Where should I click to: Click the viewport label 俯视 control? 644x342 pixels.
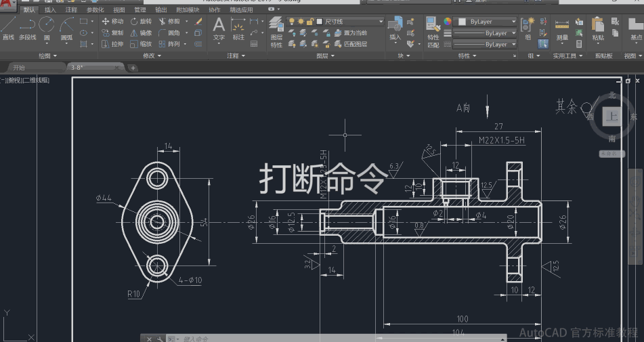click(x=14, y=81)
